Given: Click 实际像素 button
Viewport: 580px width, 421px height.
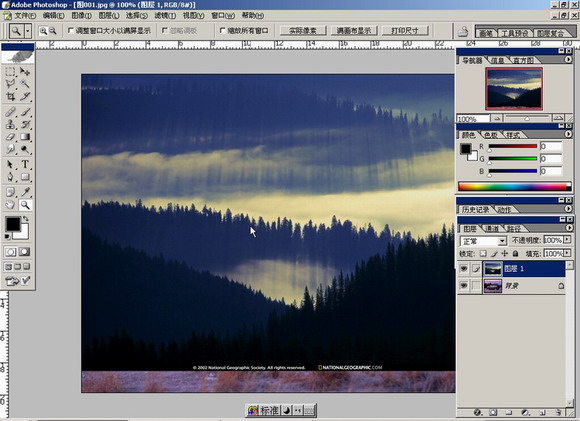Looking at the screenshot, I should (303, 31).
